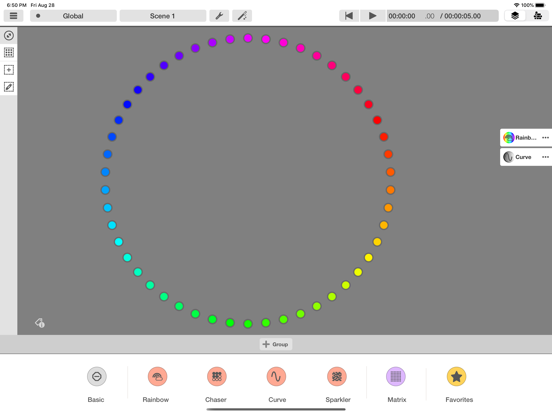Add a new group with the Group button

[276, 344]
